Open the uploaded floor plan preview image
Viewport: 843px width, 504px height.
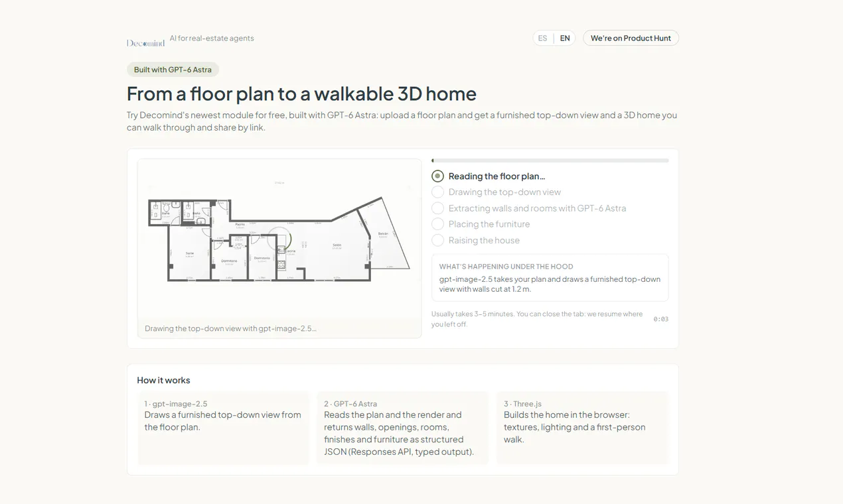(x=279, y=239)
